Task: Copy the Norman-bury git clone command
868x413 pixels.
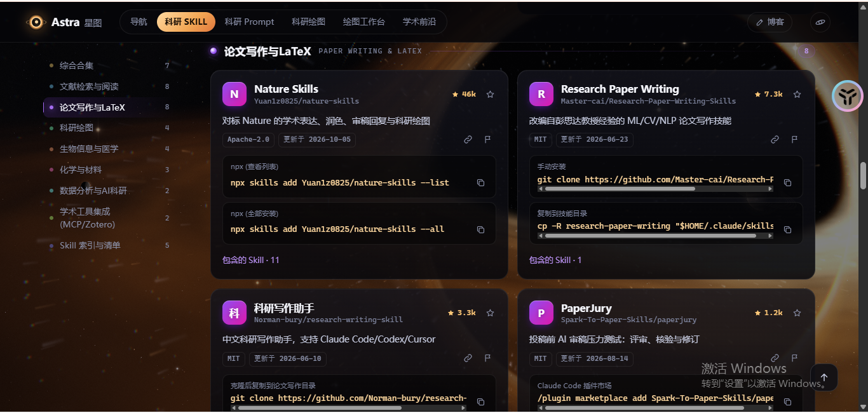Action: click(480, 402)
